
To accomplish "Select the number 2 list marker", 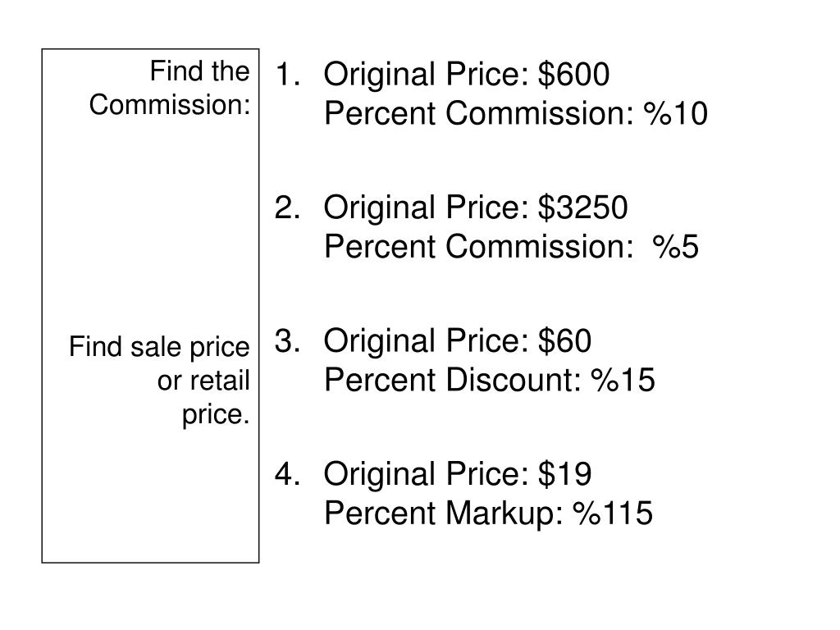I will point(287,208).
